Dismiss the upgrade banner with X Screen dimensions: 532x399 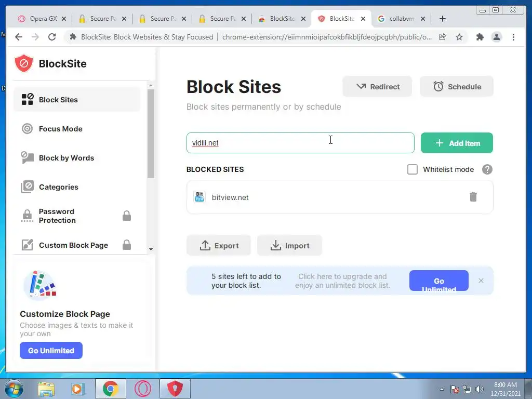[x=481, y=281]
